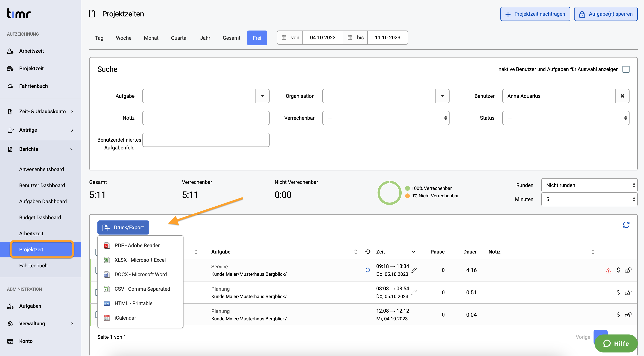Click the blue location crosshair on the Service row

(368, 270)
